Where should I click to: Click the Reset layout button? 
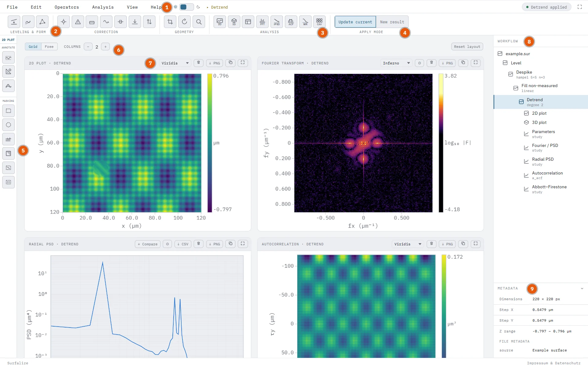pos(467,47)
